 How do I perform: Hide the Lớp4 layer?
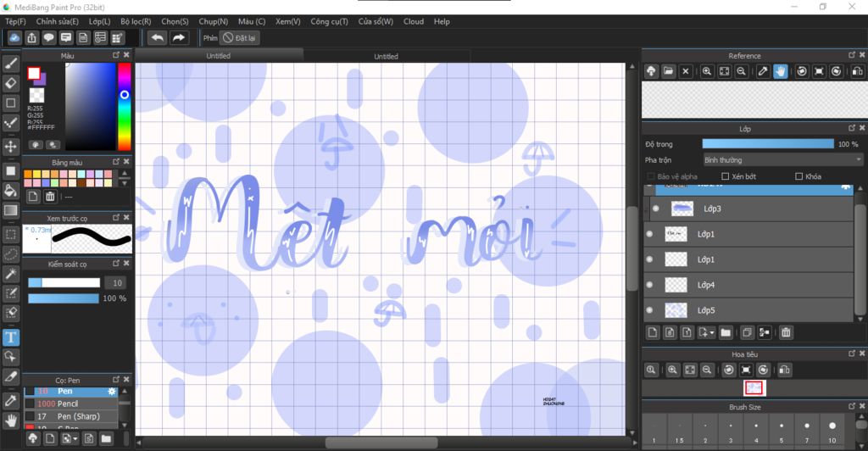(650, 285)
